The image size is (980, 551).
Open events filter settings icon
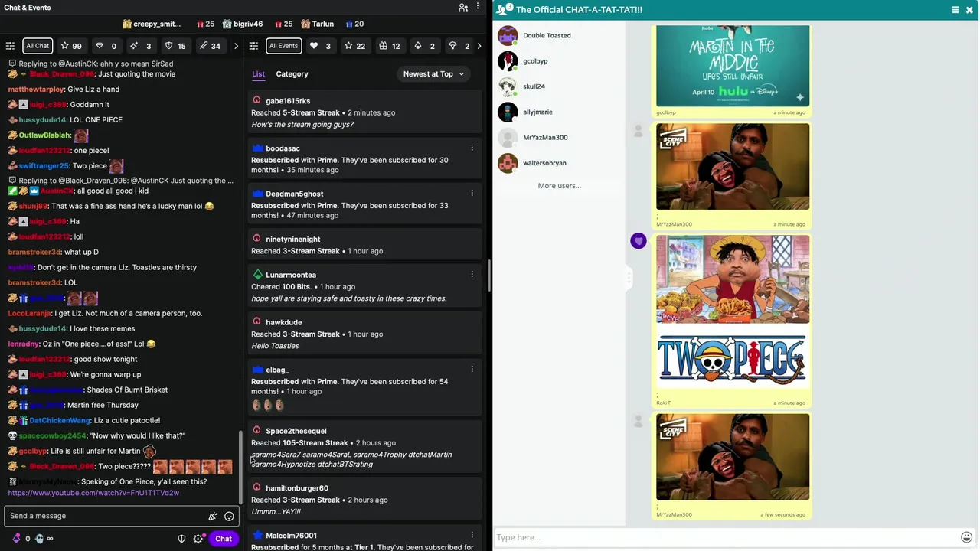pyautogui.click(x=253, y=46)
